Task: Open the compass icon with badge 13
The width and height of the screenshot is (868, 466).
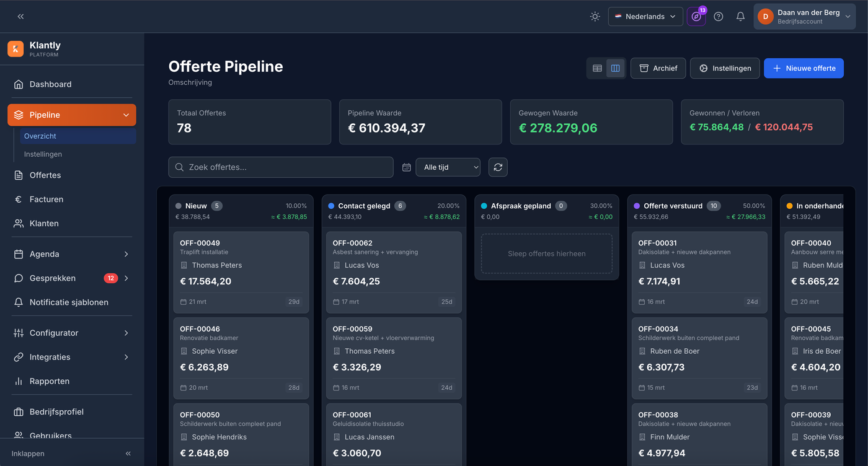Action: coord(696,17)
